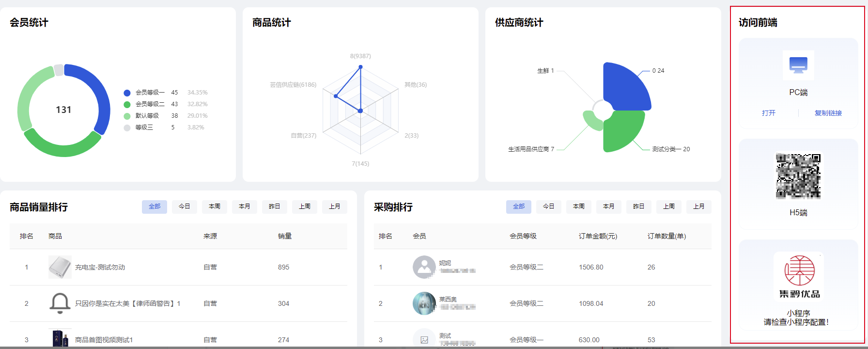This screenshot has height=349, width=868.
Task: Click the H5端 QR code image
Action: (798, 176)
